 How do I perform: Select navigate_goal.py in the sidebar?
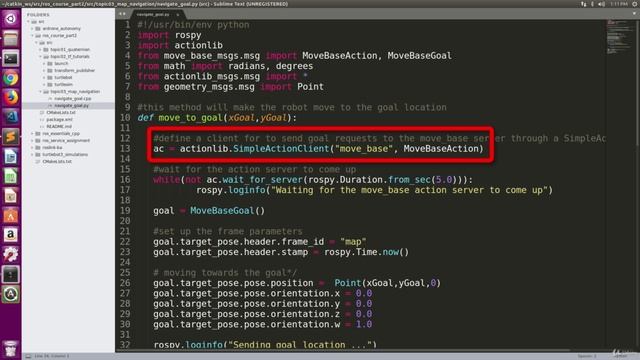(x=71, y=105)
